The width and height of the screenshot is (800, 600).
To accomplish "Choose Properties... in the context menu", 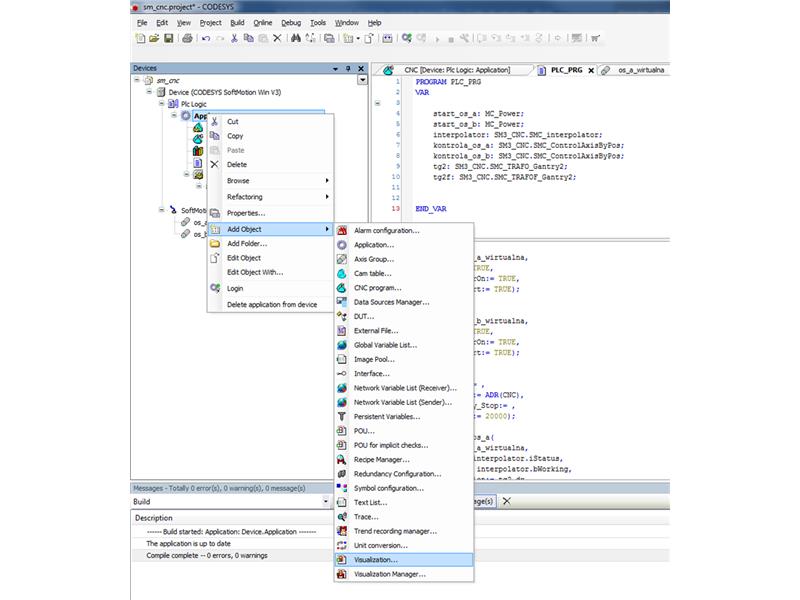I will (x=270, y=213).
